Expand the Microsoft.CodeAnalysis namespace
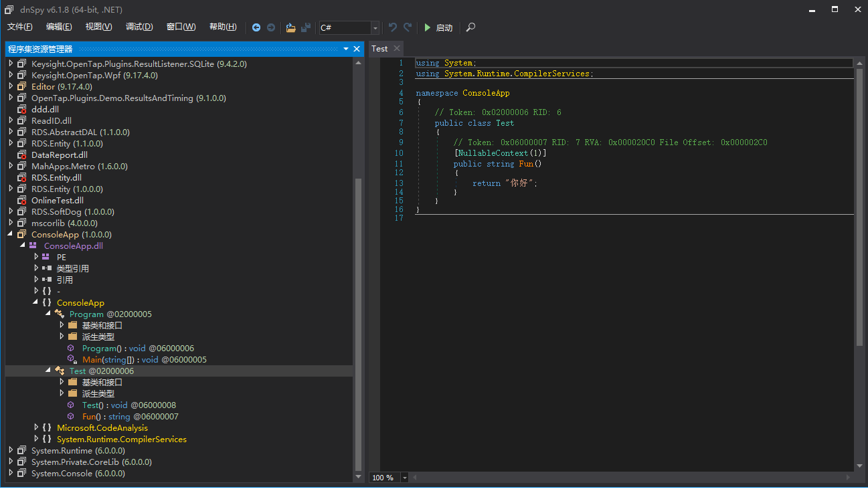868x489 pixels. coord(36,427)
